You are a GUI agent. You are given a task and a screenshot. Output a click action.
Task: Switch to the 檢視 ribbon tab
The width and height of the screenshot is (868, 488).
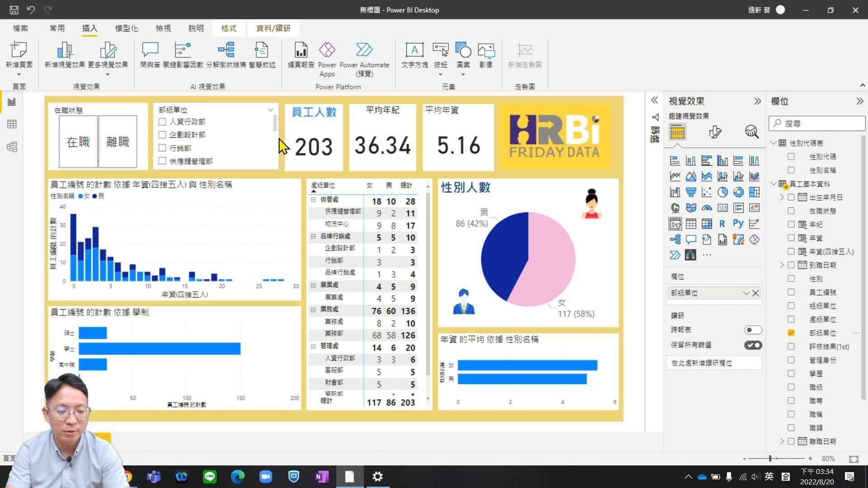[x=163, y=28]
